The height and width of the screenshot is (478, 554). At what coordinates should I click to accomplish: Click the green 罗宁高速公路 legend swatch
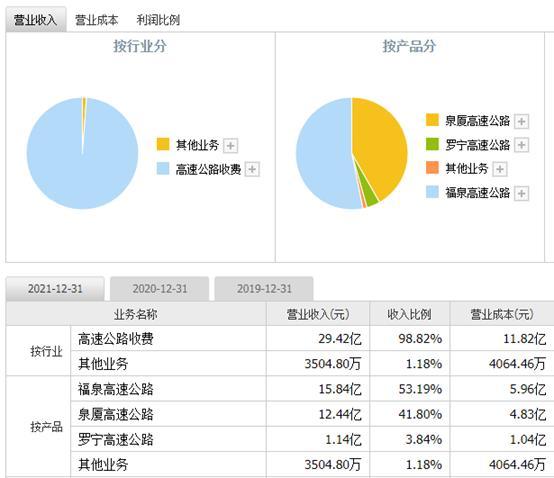coord(432,144)
